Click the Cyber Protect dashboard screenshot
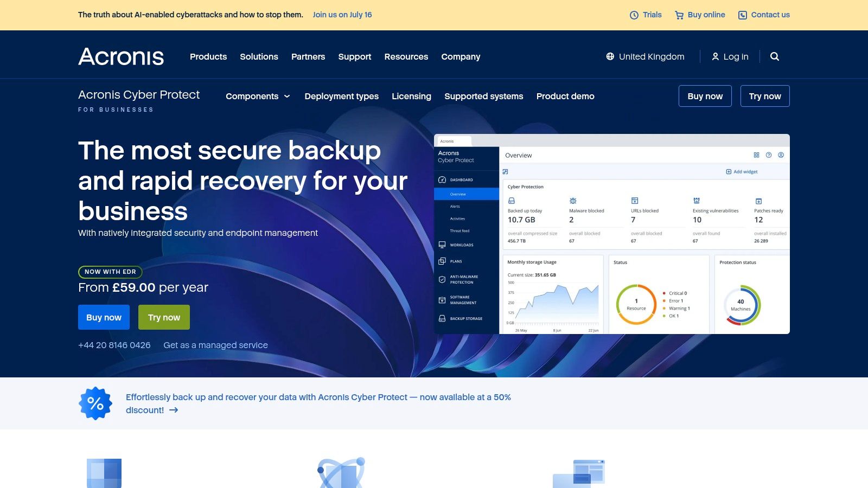The height and width of the screenshot is (488, 868). pyautogui.click(x=611, y=234)
